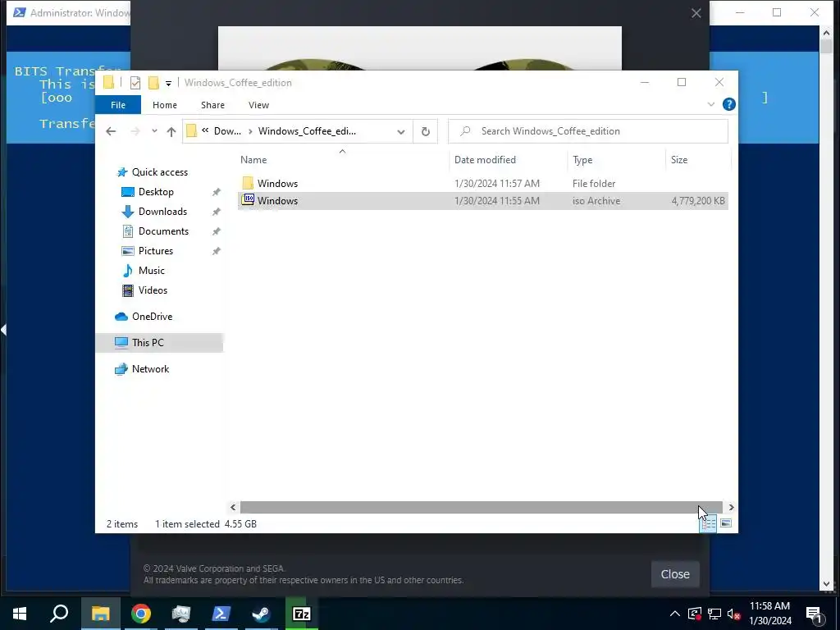The image size is (840, 630).
Task: Click the horizontal scrollbar right arrow
Action: coord(731,507)
